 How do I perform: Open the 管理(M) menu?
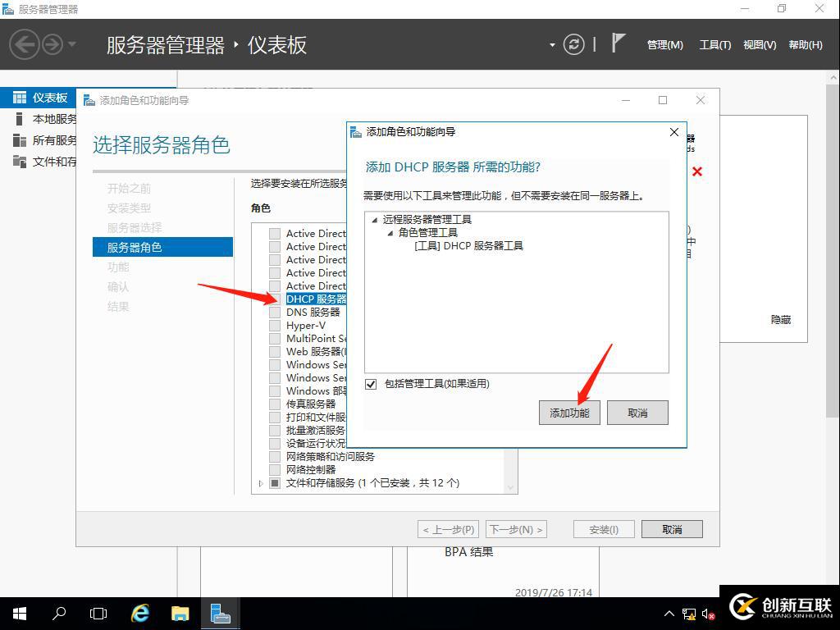pos(664,45)
